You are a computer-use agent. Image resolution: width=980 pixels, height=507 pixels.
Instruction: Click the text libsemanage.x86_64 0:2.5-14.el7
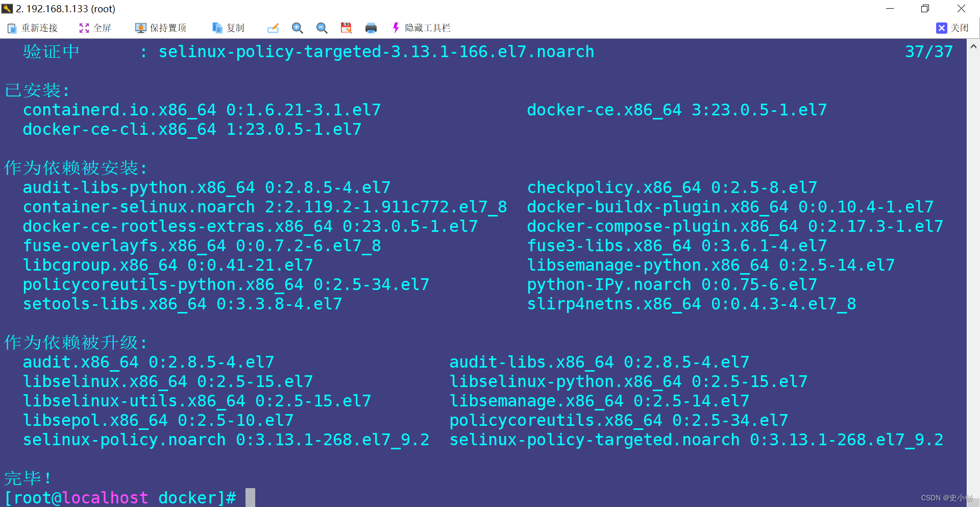tap(599, 401)
